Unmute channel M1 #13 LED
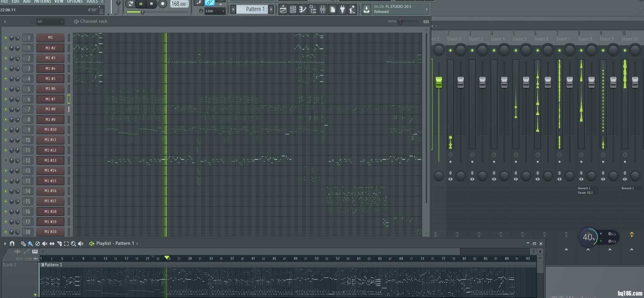This screenshot has height=298, width=644. pos(5,160)
